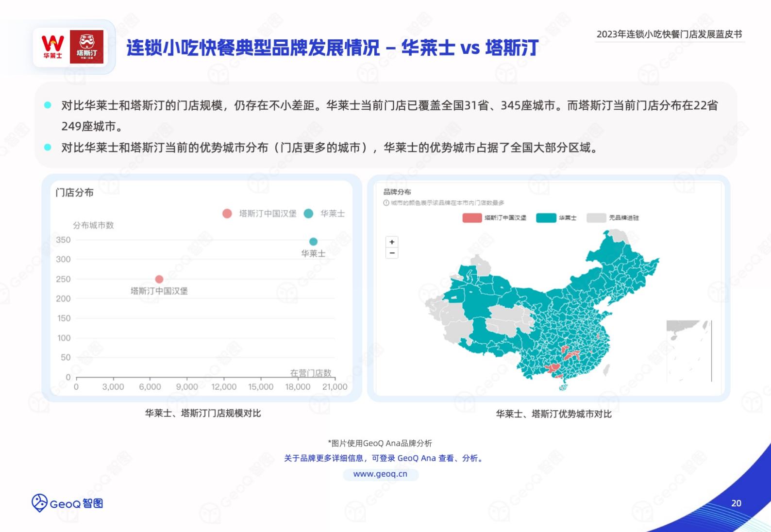Zoom out the map with the minus button

point(392,253)
